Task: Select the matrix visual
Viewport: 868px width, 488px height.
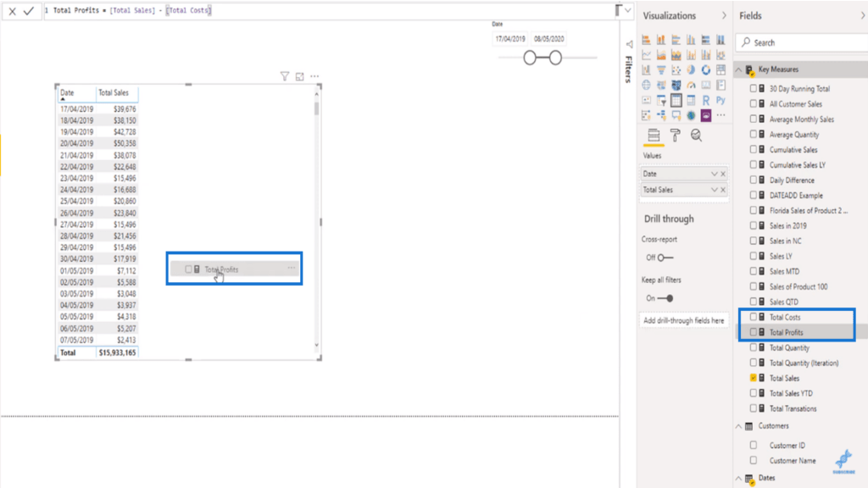Action: pos(691,100)
